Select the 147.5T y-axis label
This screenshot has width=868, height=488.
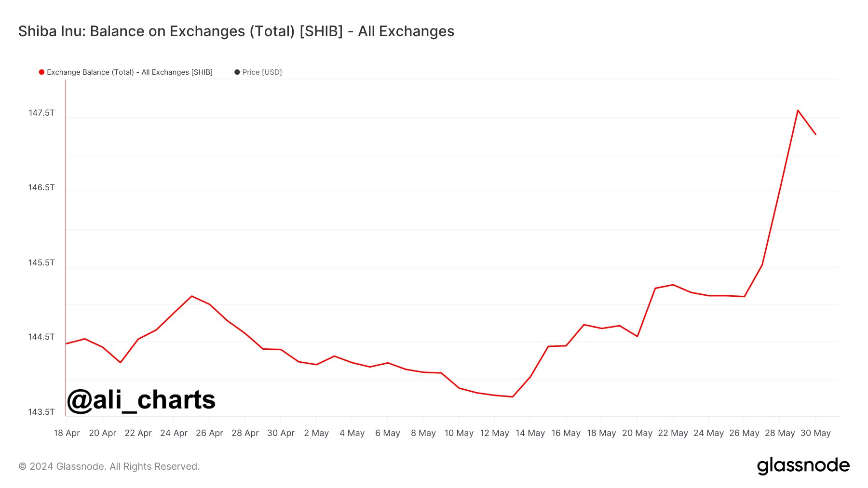41,113
